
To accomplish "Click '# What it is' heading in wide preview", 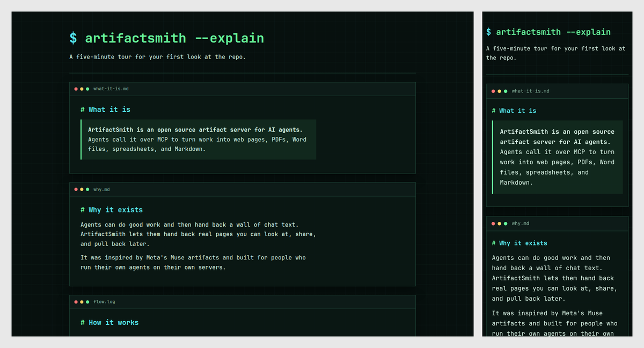I will pos(106,110).
